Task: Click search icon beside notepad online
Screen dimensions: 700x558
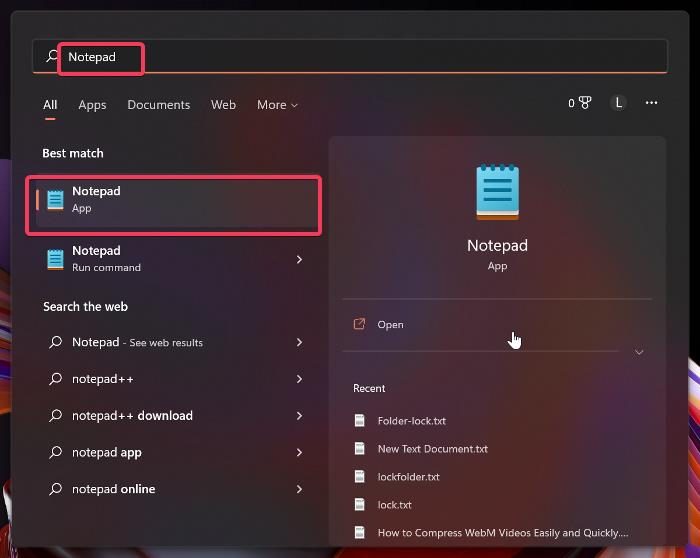Action: pos(55,489)
